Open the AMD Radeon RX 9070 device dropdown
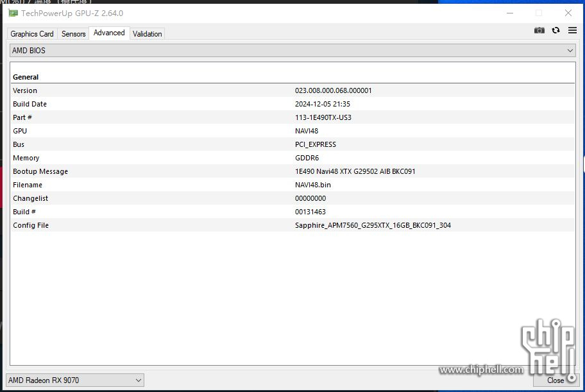Image resolution: width=585 pixels, height=392 pixels. point(75,380)
